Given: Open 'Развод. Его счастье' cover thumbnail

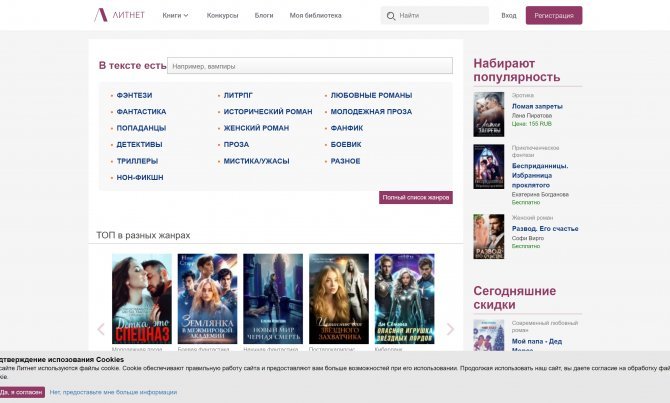Looking at the screenshot, I should [x=488, y=236].
